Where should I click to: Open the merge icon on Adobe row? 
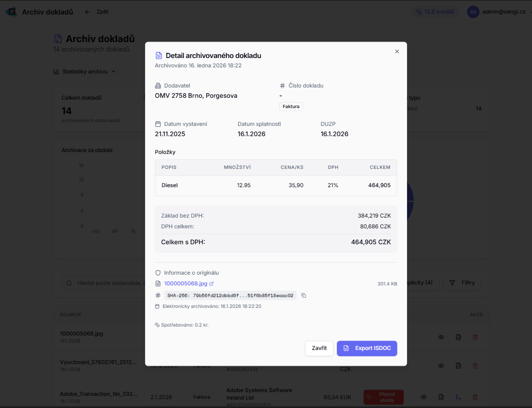click(458, 397)
